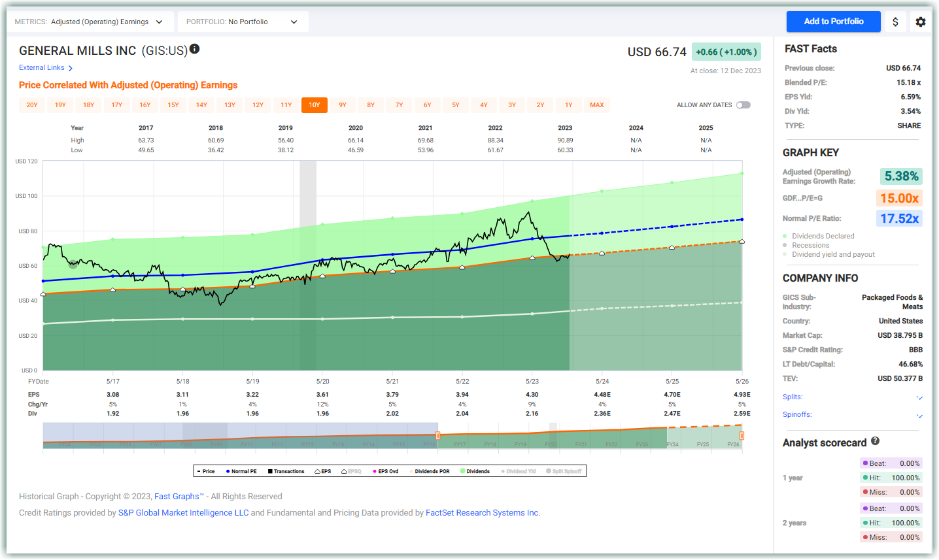Expand the Splits section
This screenshot has height=560, width=939.
(919, 397)
